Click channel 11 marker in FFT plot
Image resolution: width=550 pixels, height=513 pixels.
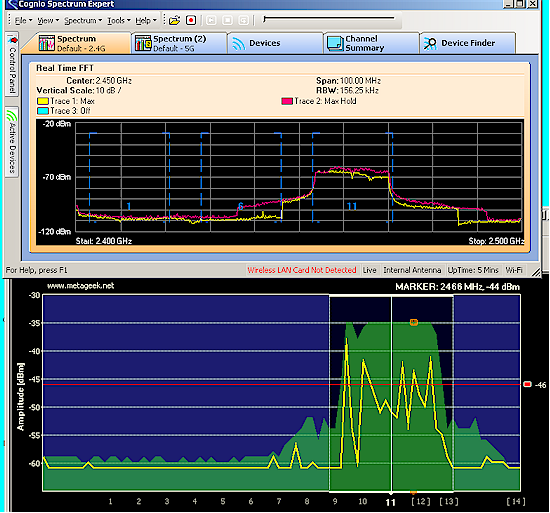(352, 206)
